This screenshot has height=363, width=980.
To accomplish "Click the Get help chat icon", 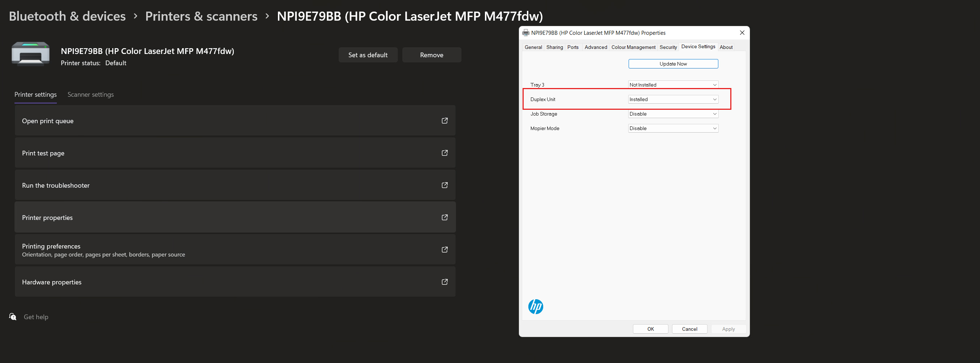I will click(x=13, y=317).
